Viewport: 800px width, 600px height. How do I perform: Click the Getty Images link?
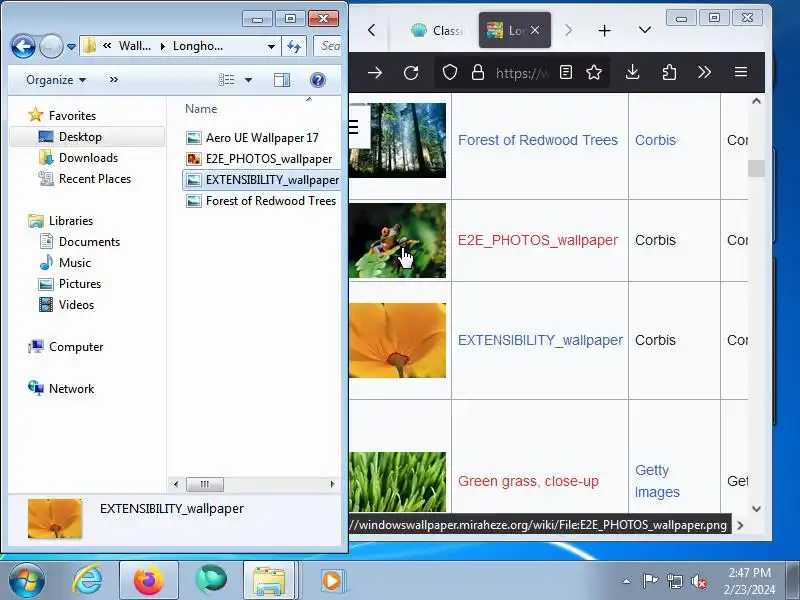click(x=657, y=481)
